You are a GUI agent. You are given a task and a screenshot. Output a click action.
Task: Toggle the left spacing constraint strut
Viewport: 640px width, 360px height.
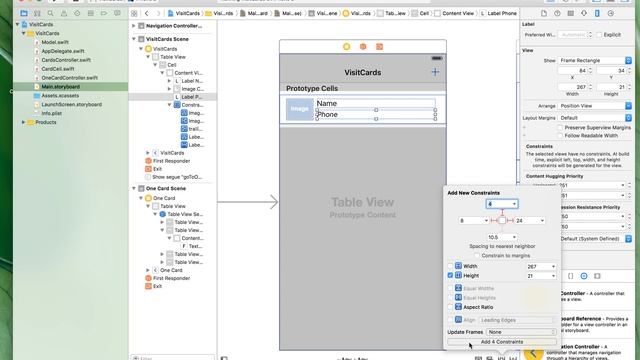pos(494,220)
